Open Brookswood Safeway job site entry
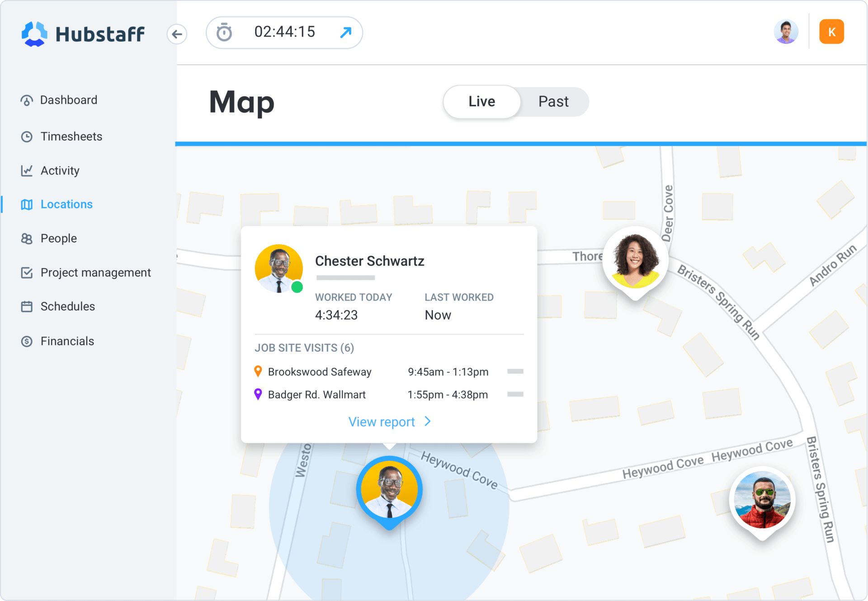 319,371
